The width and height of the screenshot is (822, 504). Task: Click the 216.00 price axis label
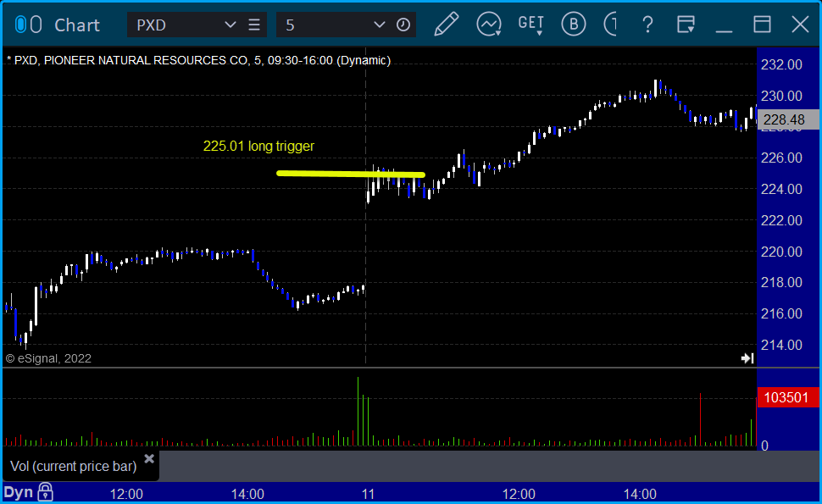pos(781,313)
